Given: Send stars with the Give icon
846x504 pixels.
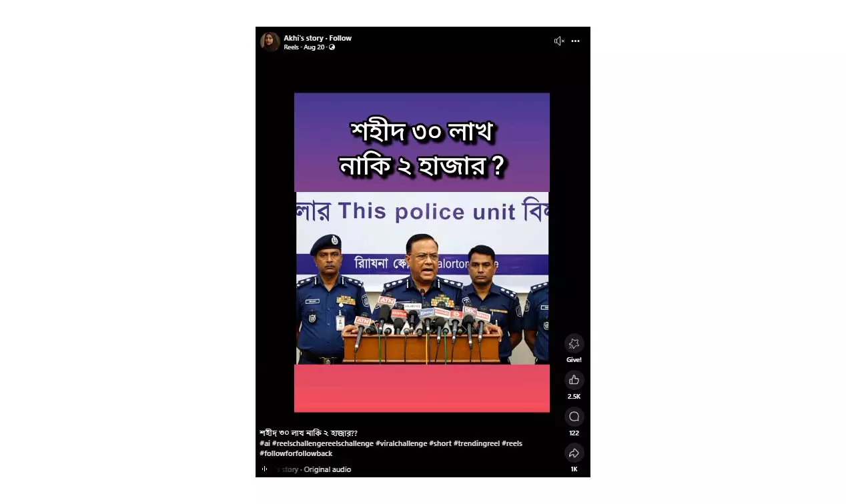Looking at the screenshot, I should 574,344.
